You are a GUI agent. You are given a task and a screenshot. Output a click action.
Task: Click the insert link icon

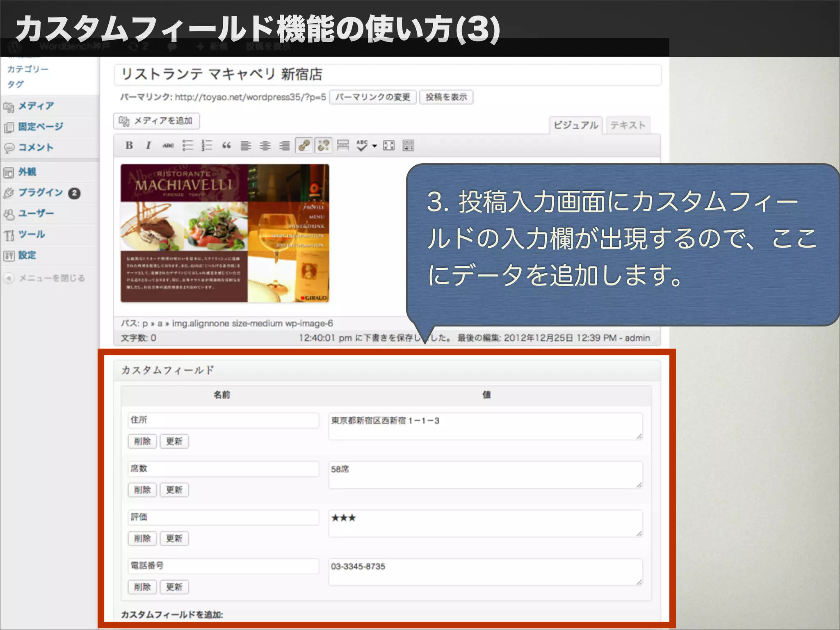pos(304,145)
